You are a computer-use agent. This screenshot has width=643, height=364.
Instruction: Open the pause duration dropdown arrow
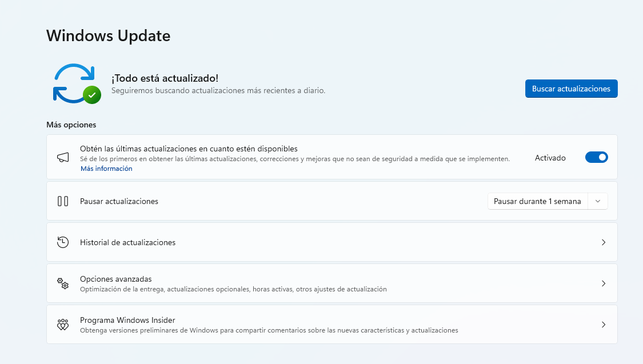598,201
